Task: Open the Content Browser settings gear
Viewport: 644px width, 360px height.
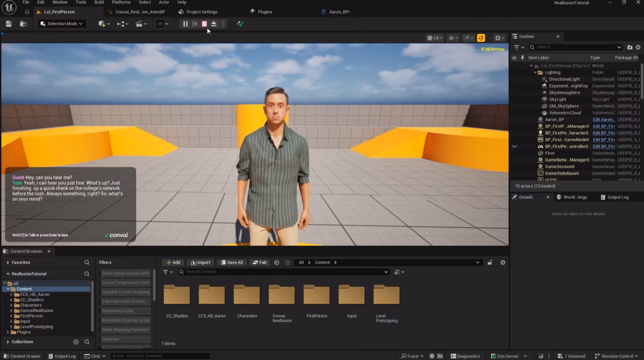Action: (503, 262)
